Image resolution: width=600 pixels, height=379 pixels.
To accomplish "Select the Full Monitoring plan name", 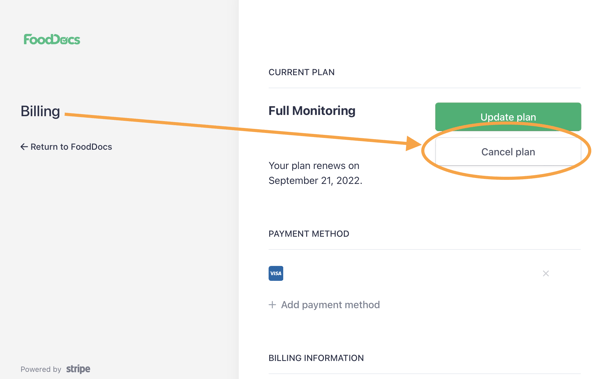I will (311, 111).
